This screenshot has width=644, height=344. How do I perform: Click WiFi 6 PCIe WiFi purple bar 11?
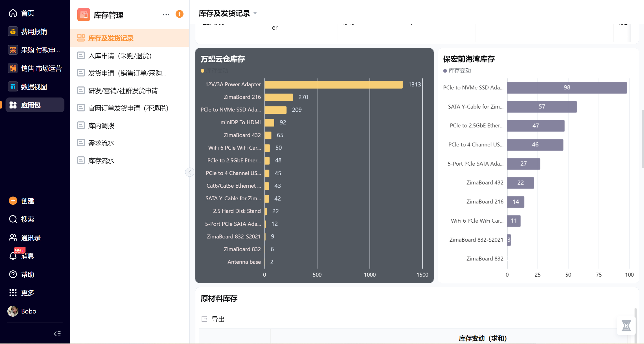coord(514,221)
